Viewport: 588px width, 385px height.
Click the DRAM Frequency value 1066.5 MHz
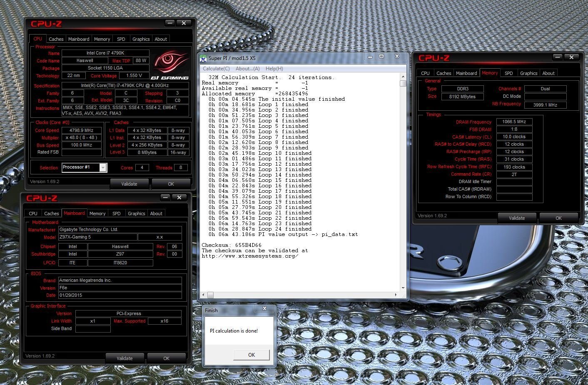[514, 122]
